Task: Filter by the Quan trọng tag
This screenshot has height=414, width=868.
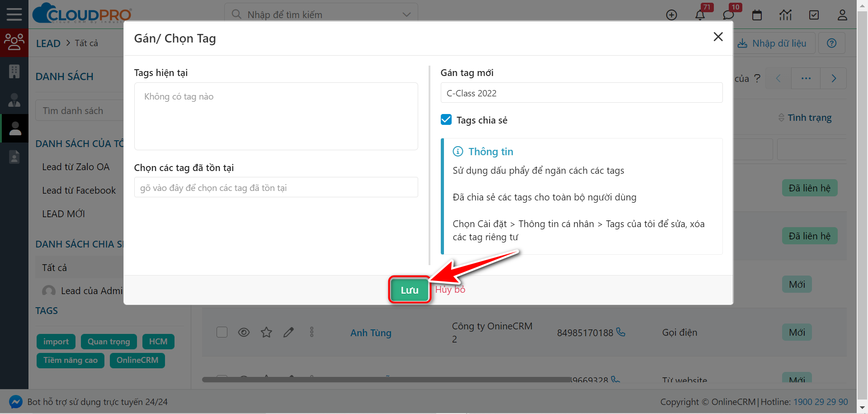Action: click(109, 342)
